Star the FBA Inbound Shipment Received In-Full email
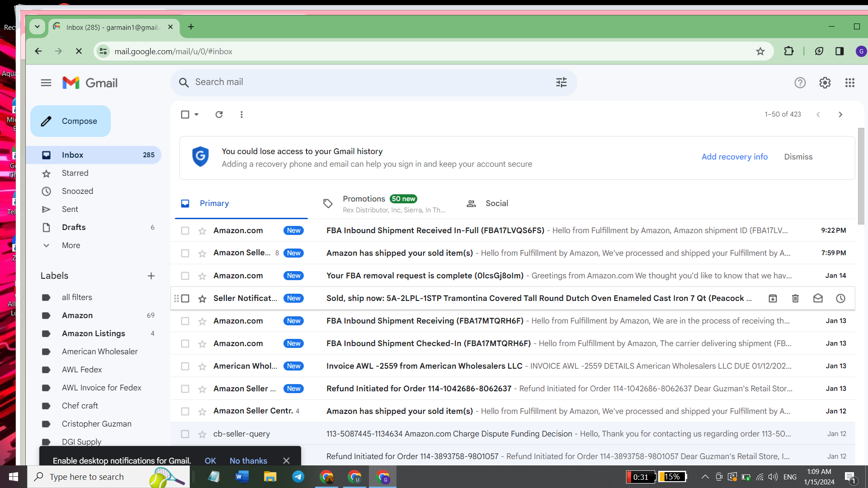This screenshot has width=868, height=488. [x=202, y=231]
